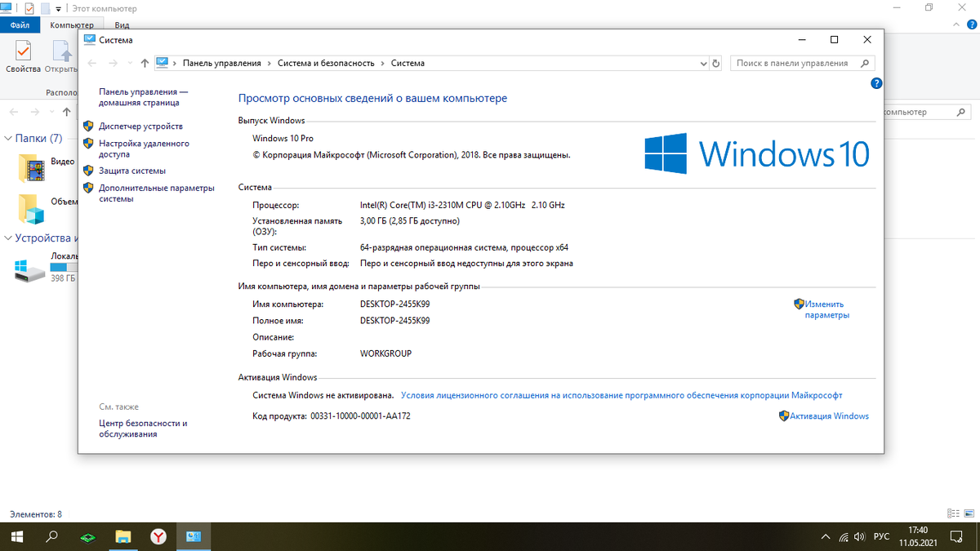Open the Файл tab in Explorer window
Screen dimensions: 980x551
[20, 25]
